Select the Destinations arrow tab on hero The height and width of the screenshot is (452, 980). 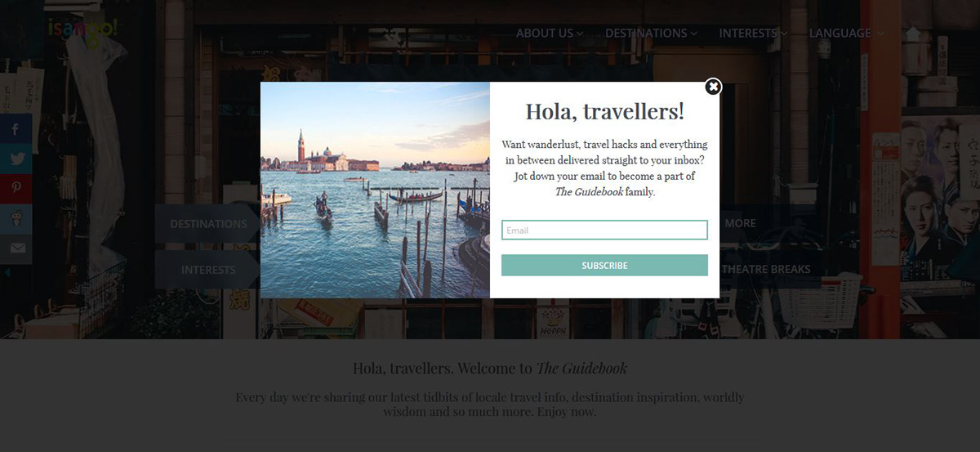pyautogui.click(x=207, y=224)
